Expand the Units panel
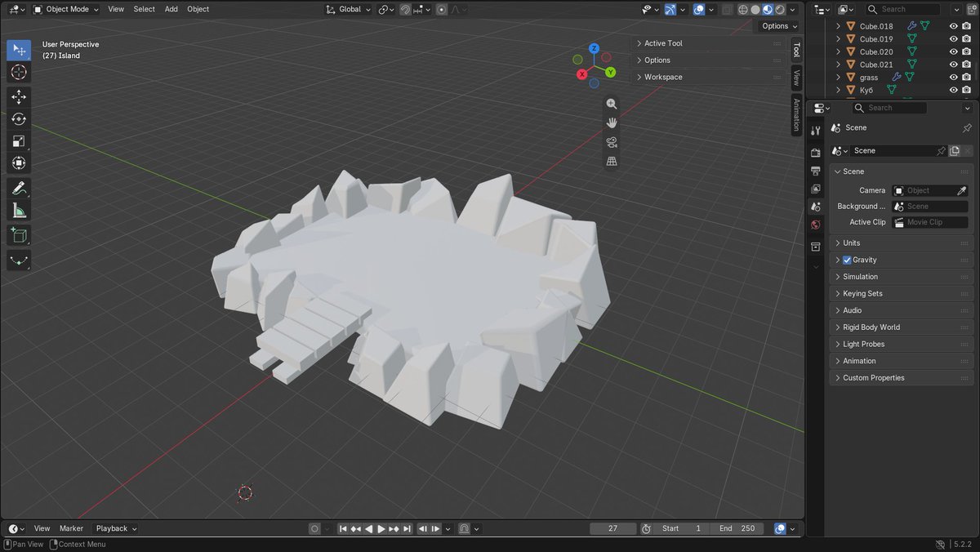Image resolution: width=980 pixels, height=552 pixels. pyautogui.click(x=902, y=243)
